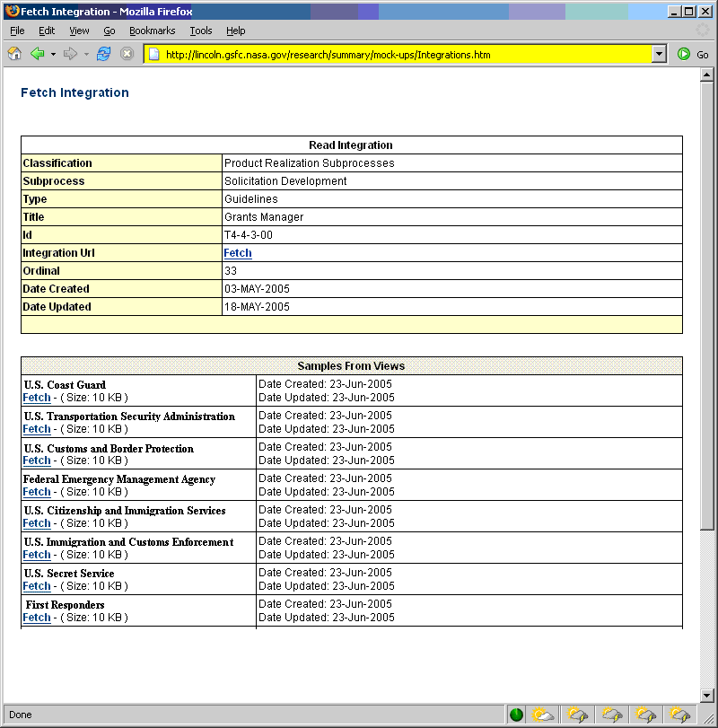Screen dimensions: 718x728
Task: Click the vertical scrollbar up arrow
Action: 707,75
